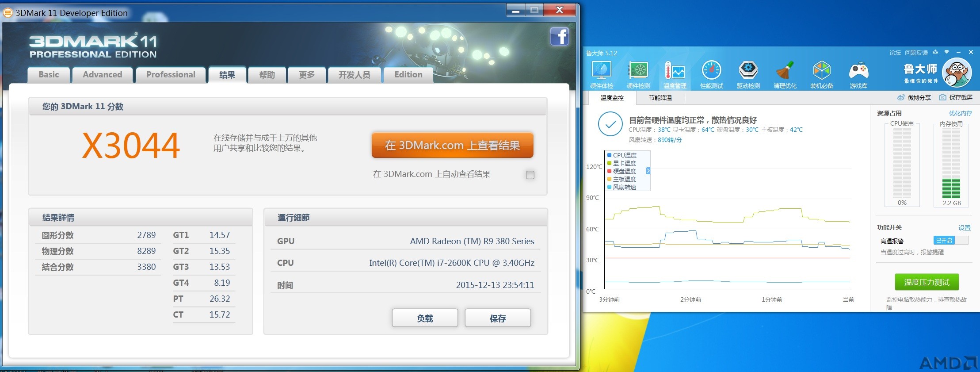Image resolution: width=980 pixels, height=372 pixels.
Task: Share via 微博分享
Action: [x=914, y=97]
